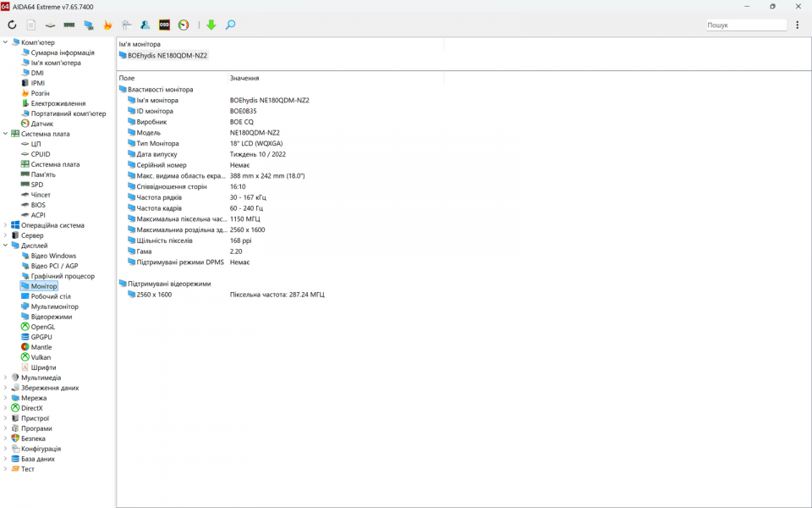Open the BIOS tree entry
Image resolution: width=812 pixels, height=508 pixels.
point(38,205)
